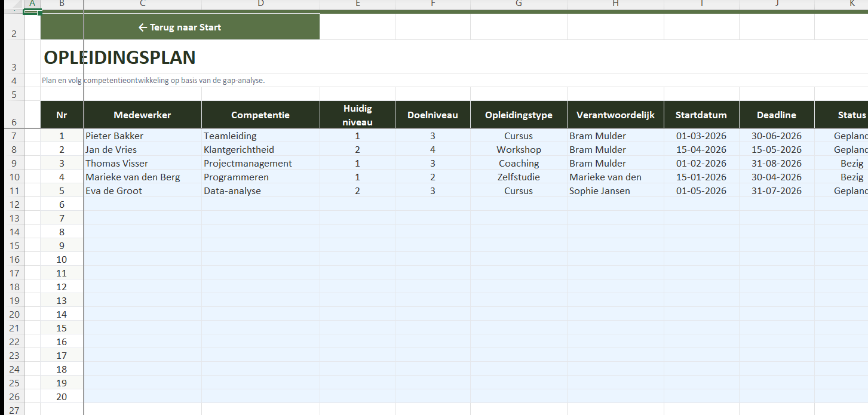Click the Sophie Jansen cell

point(615,191)
